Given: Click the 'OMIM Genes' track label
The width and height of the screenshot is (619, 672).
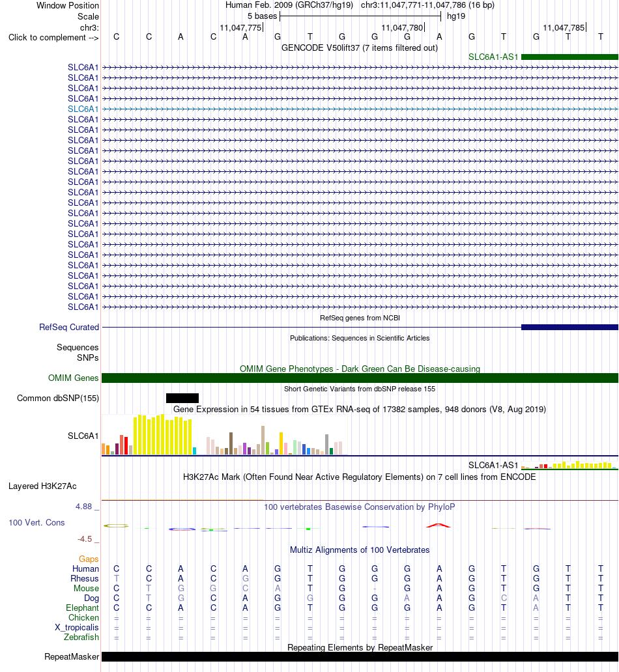Looking at the screenshot, I should [x=74, y=378].
